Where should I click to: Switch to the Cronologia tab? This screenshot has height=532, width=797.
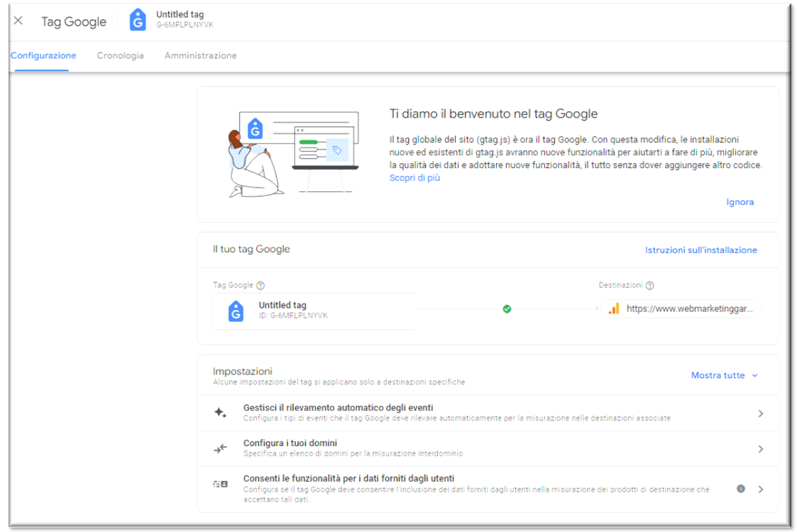[121, 55]
